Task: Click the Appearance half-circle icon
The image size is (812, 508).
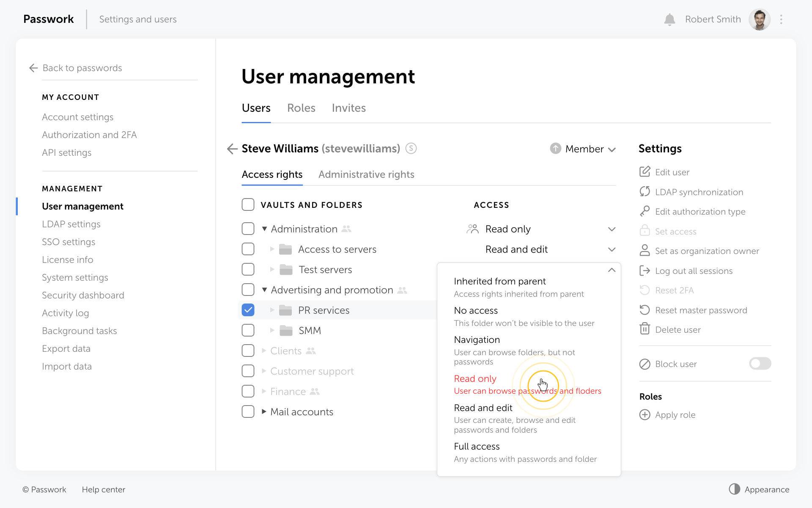Action: (x=735, y=489)
